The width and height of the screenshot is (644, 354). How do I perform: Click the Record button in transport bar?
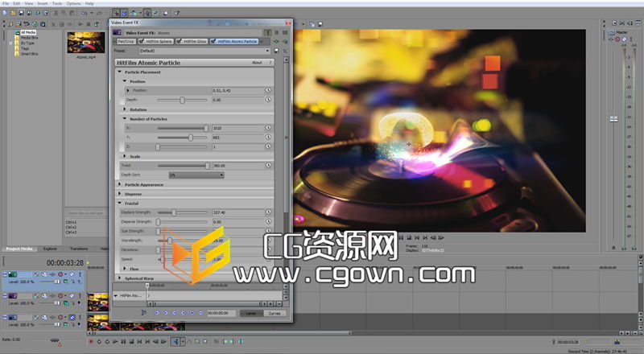click(x=91, y=341)
